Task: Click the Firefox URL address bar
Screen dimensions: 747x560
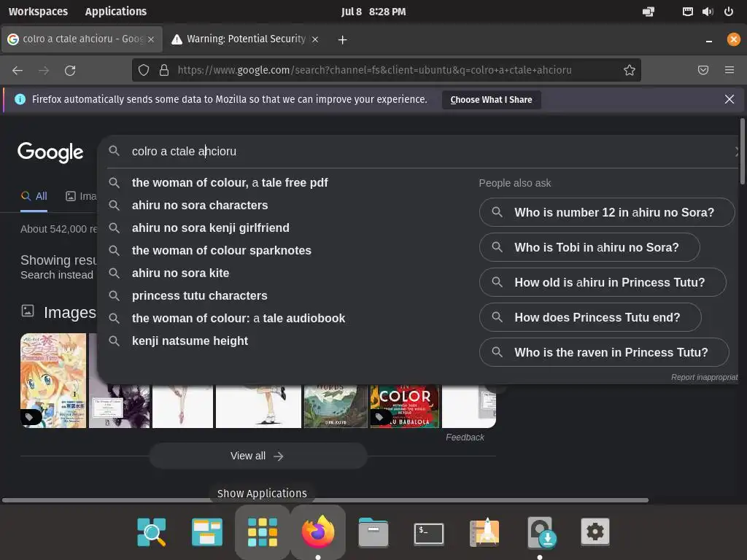Action: click(x=386, y=71)
